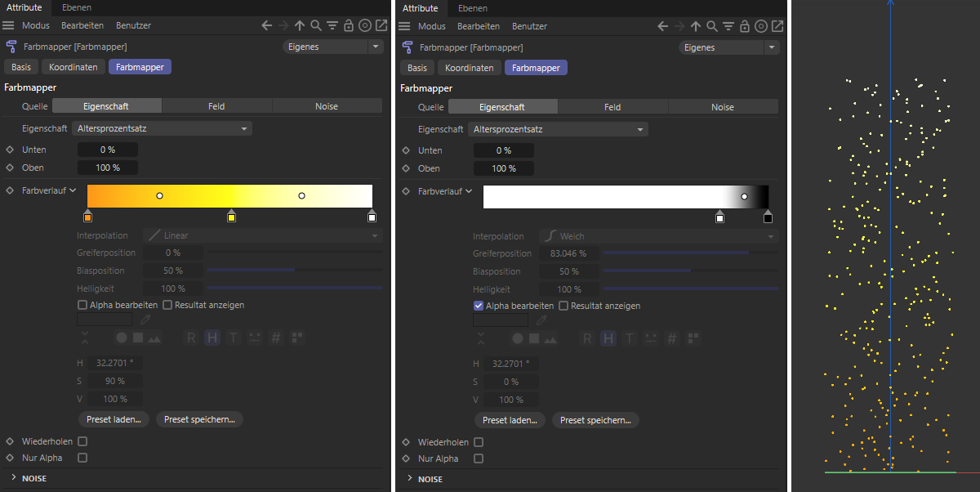The image size is (980, 492).
Task: Tick Wiederholen checkbox in right panel
Action: 479,442
